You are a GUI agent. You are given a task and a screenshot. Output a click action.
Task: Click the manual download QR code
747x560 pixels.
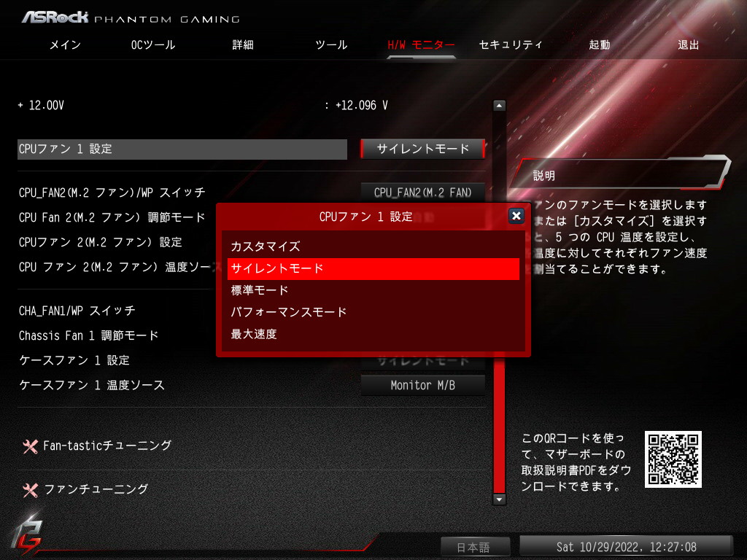[673, 459]
